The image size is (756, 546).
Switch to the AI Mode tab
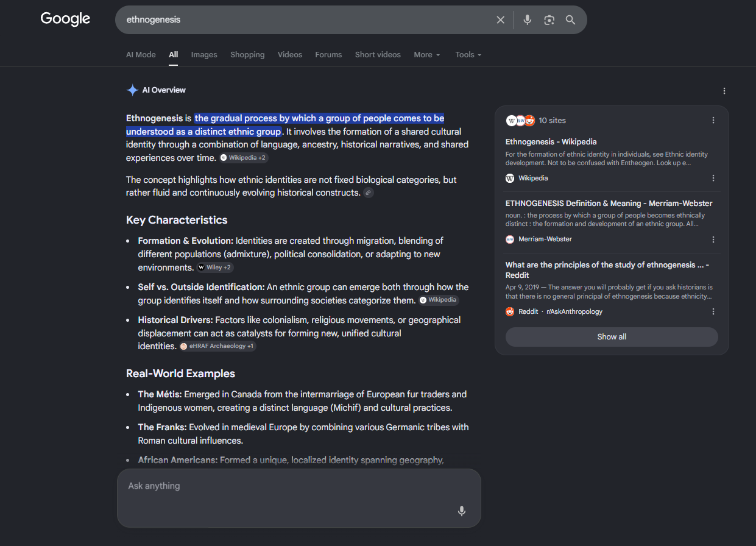click(141, 55)
